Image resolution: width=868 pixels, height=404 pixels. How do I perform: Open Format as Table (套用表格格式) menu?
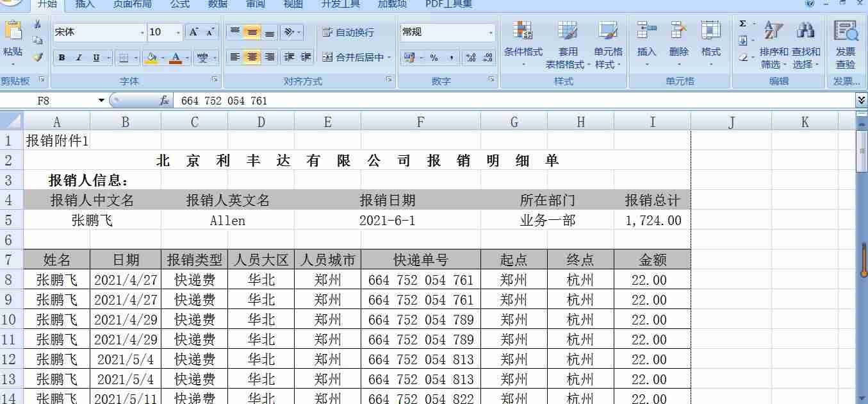tap(568, 44)
